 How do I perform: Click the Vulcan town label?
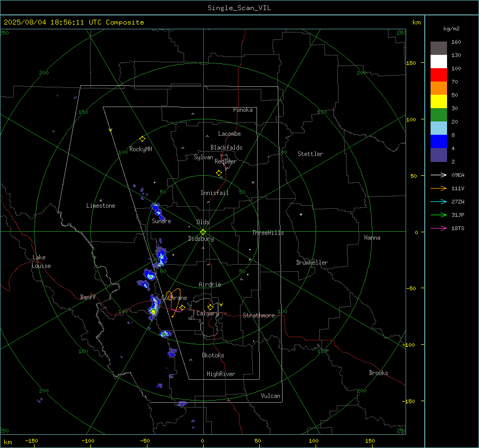click(270, 396)
